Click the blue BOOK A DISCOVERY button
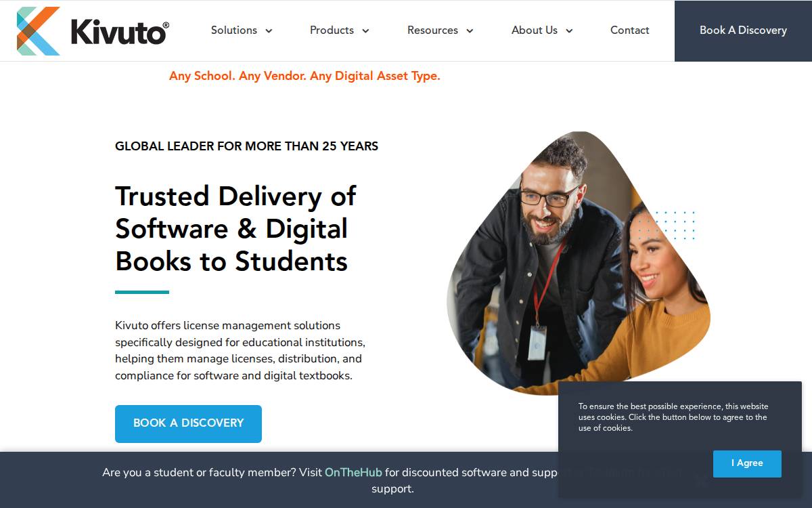 (188, 424)
